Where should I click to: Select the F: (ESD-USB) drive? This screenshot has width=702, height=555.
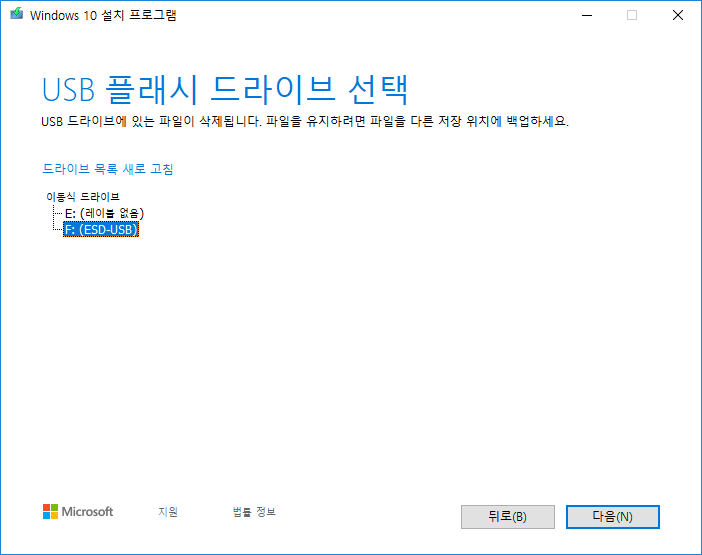(x=101, y=230)
